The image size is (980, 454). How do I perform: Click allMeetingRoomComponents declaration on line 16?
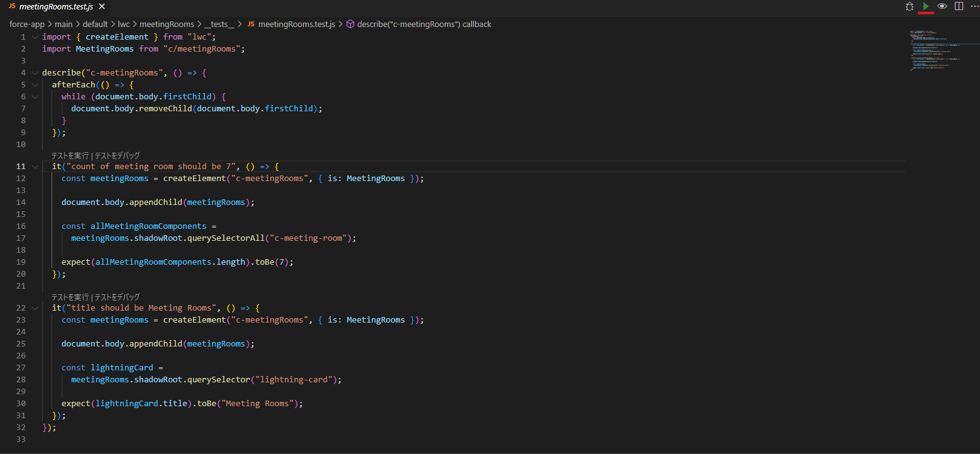tap(148, 226)
